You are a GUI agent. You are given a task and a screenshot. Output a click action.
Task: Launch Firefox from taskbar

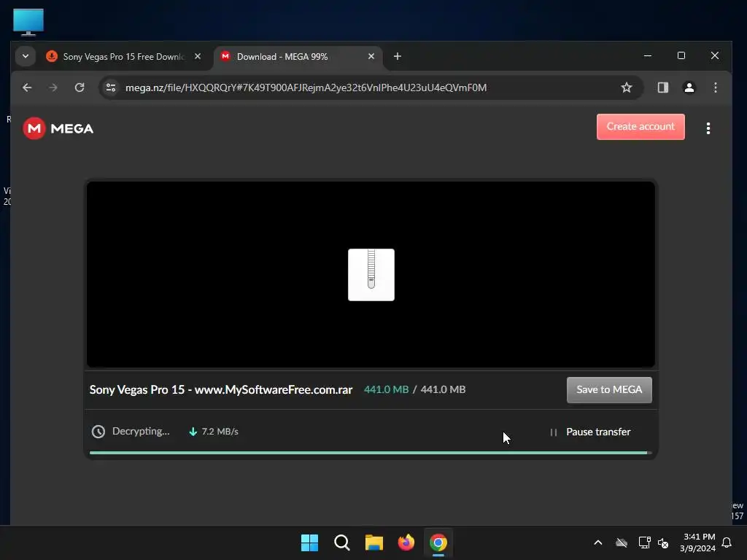[406, 542]
